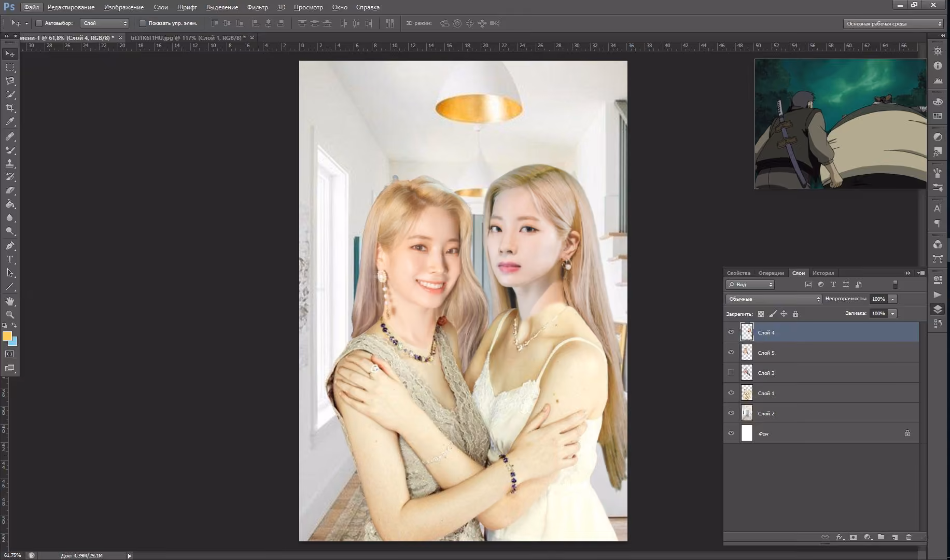Viewport: 950px width, 560px height.
Task: Show the hidden Слой 3 layer
Action: click(x=731, y=373)
